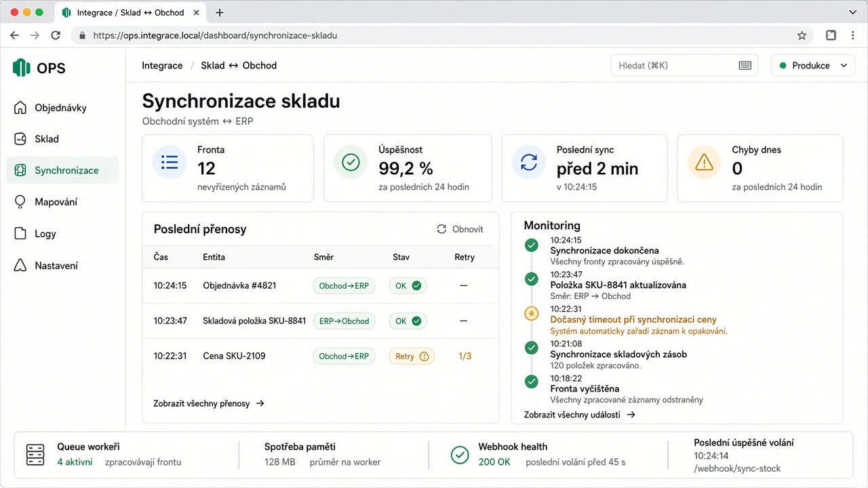Click the Obnovit refresh button

[460, 229]
